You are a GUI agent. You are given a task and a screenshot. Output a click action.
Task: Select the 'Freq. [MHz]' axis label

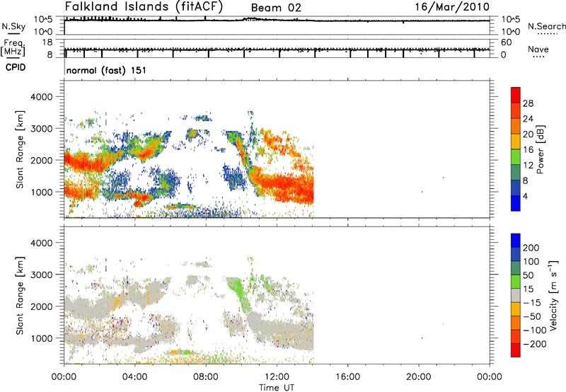coord(13,47)
